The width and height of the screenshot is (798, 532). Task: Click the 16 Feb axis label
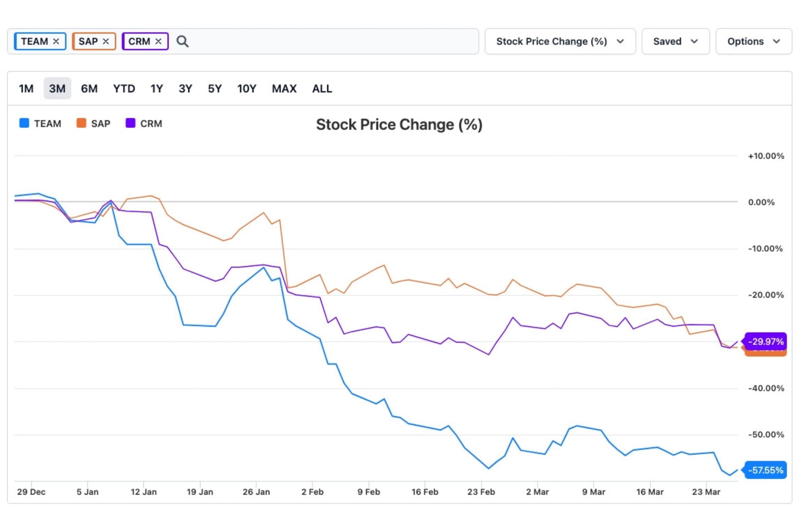point(425,492)
